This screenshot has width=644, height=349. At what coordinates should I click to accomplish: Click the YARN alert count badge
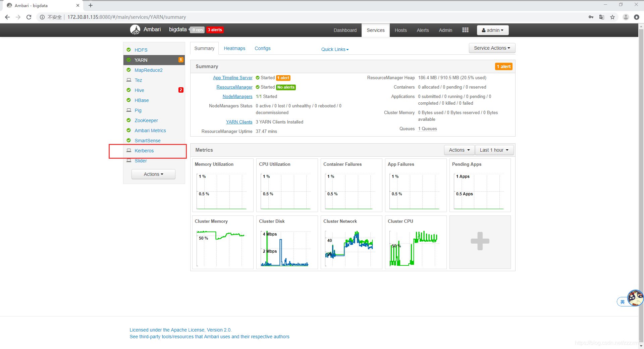click(x=181, y=60)
